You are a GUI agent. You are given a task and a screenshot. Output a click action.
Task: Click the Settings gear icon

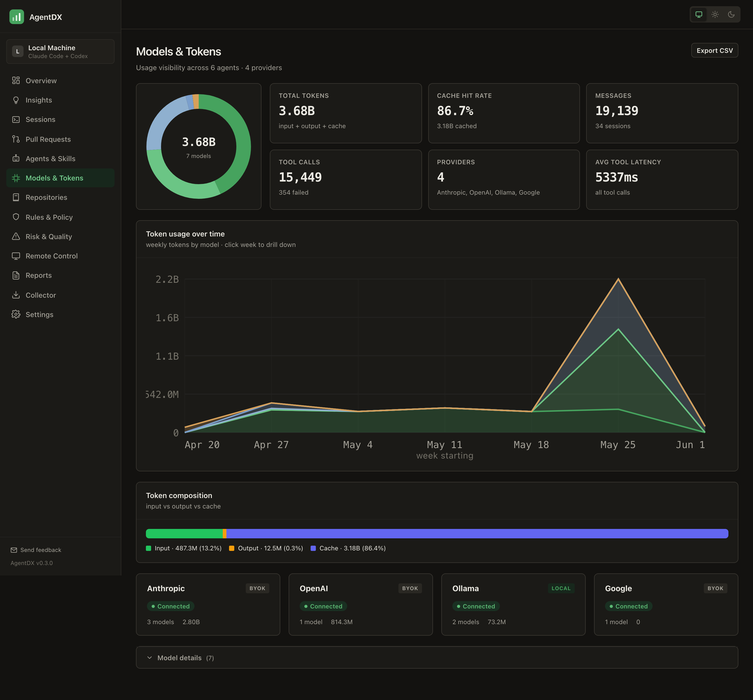(16, 314)
